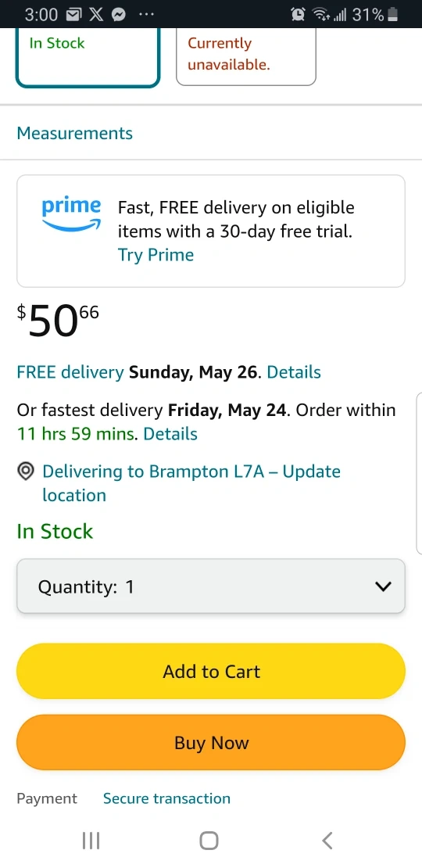Tap the alarm clock status icon
This screenshot has width=422, height=868.
(x=298, y=15)
